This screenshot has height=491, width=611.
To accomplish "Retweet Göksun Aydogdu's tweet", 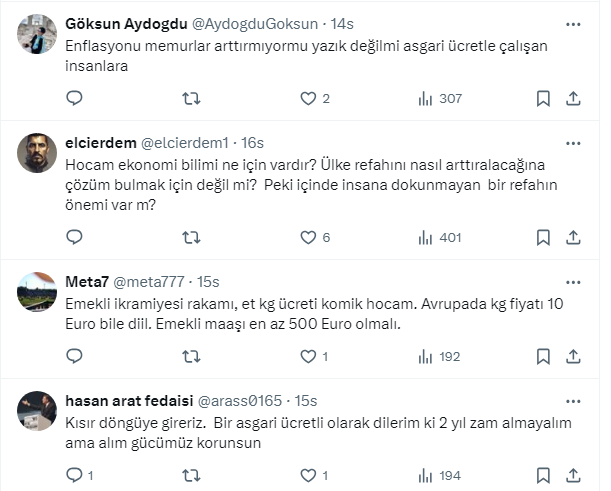I will (192, 98).
